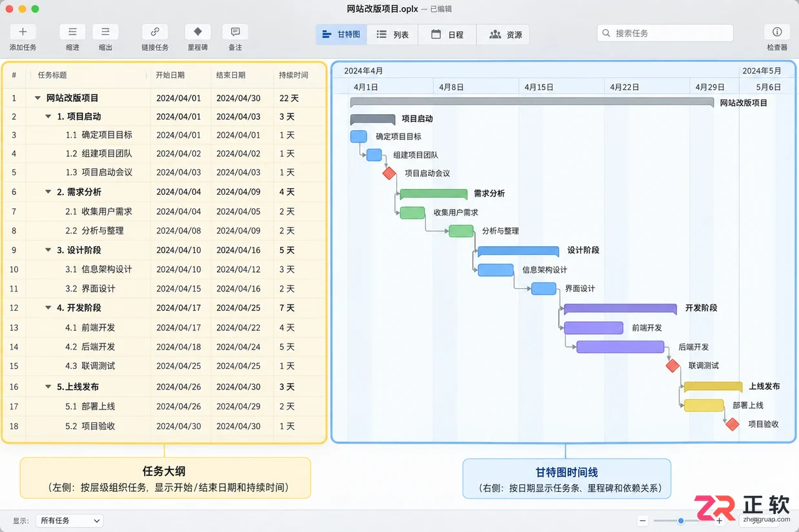Click the 里程碑 diamond icon
799x532 pixels.
(x=197, y=32)
